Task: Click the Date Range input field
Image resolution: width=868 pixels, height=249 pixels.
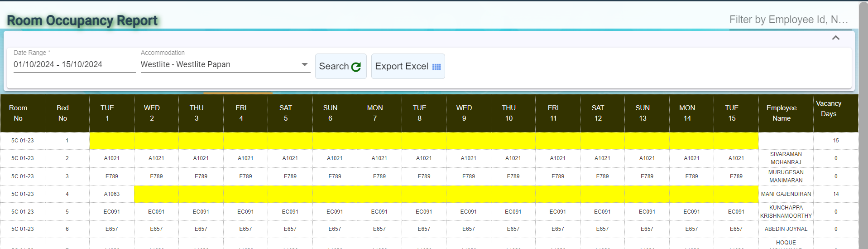Action: click(74, 64)
